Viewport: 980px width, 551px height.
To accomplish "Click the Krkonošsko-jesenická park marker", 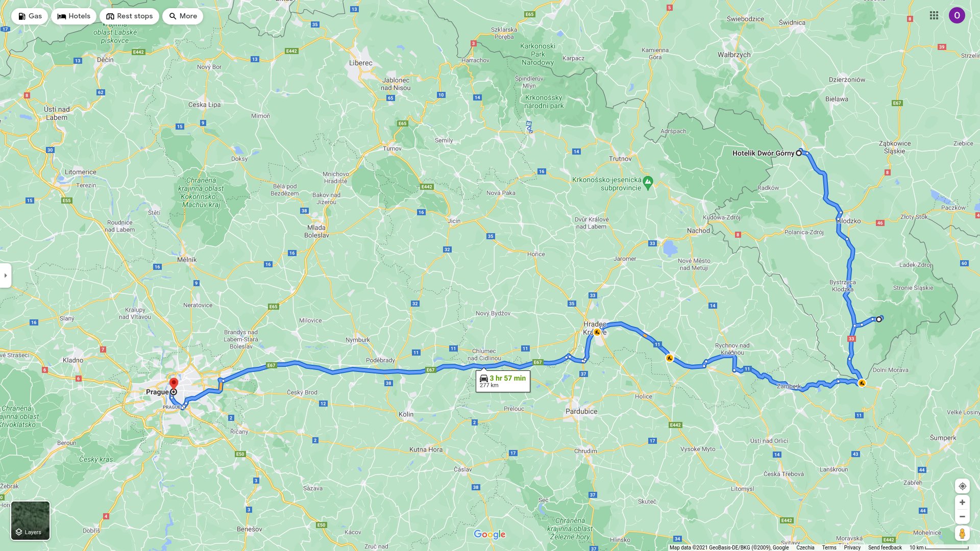I will (x=648, y=182).
